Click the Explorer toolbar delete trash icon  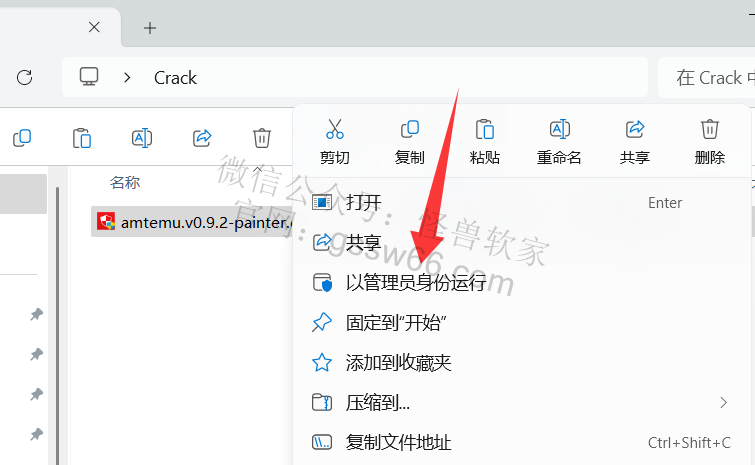tap(262, 138)
